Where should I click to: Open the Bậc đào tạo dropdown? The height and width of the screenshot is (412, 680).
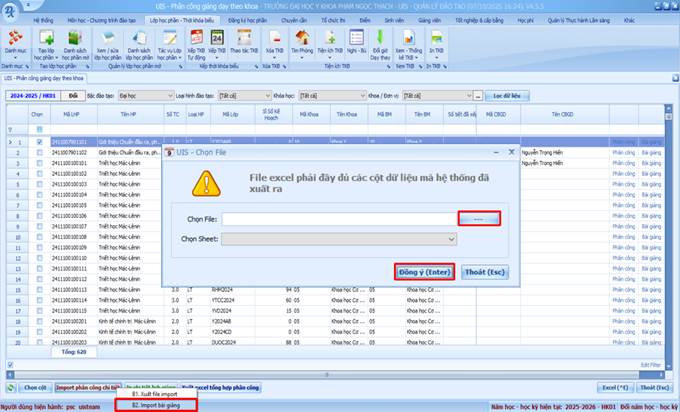(x=170, y=95)
